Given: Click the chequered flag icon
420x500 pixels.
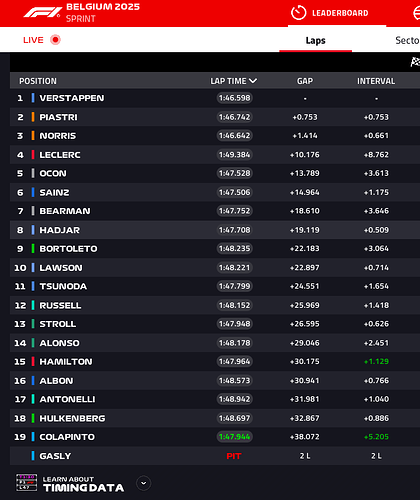Looking at the screenshot, I should 415,62.
